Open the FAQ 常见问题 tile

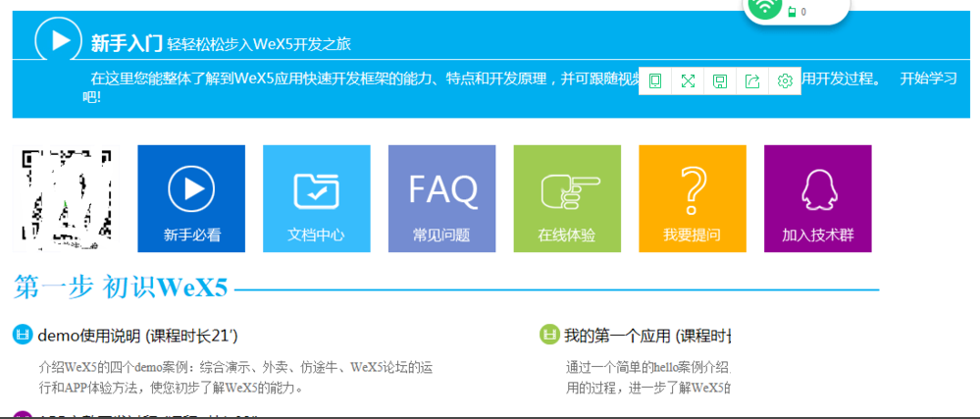[x=441, y=199]
